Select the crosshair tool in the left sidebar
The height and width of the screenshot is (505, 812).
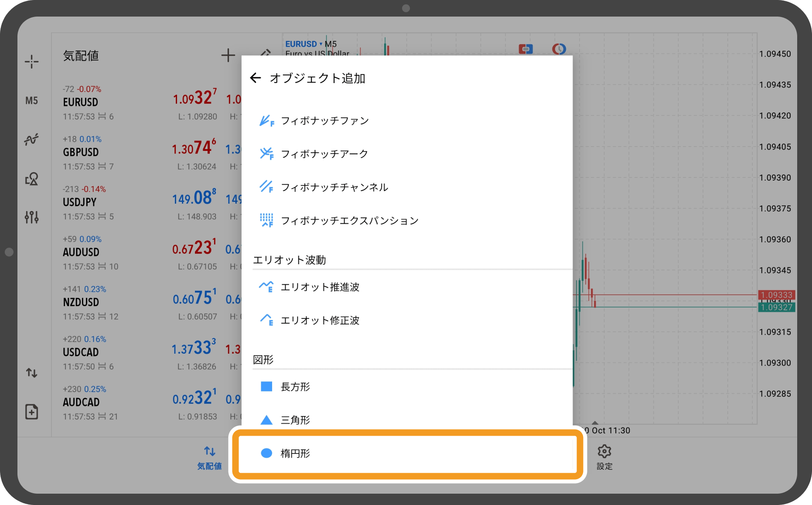point(32,61)
